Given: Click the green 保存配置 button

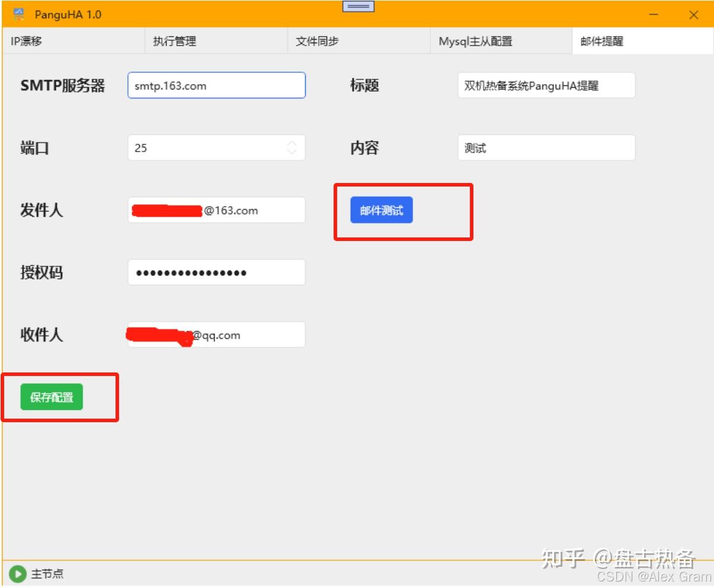Looking at the screenshot, I should tap(52, 397).
